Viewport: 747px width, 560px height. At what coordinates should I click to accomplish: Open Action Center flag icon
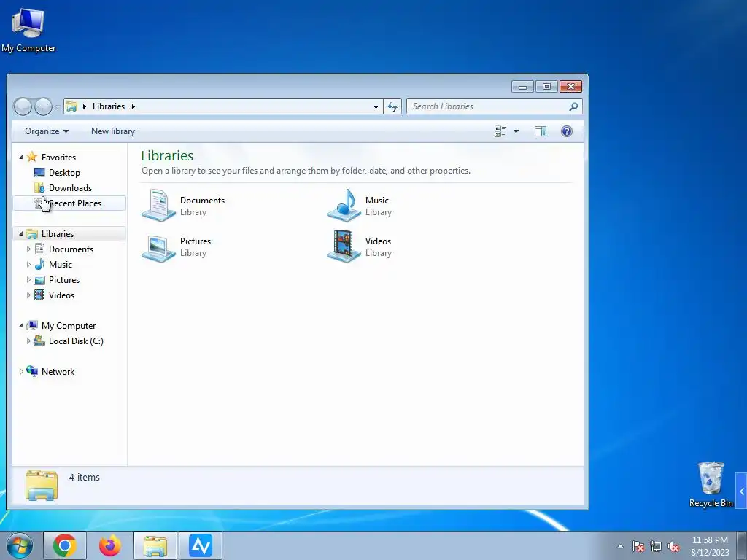click(638, 546)
